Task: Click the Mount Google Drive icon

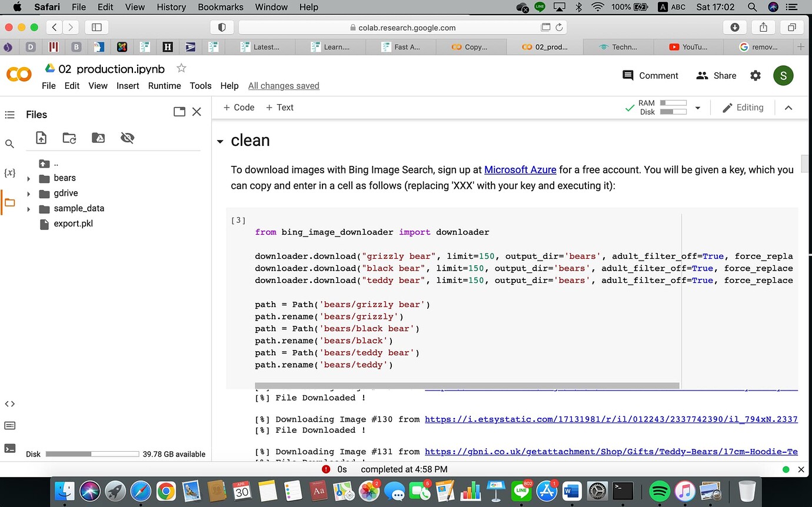Action: tap(98, 138)
